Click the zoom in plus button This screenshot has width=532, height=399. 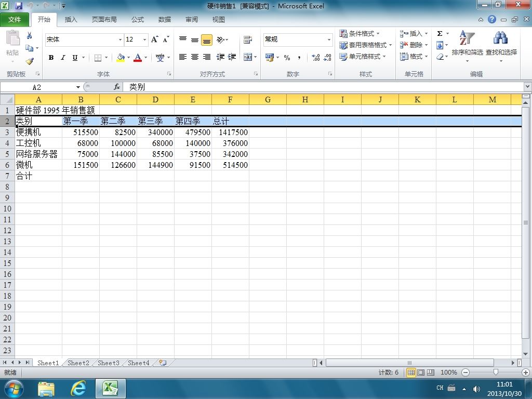pos(526,372)
